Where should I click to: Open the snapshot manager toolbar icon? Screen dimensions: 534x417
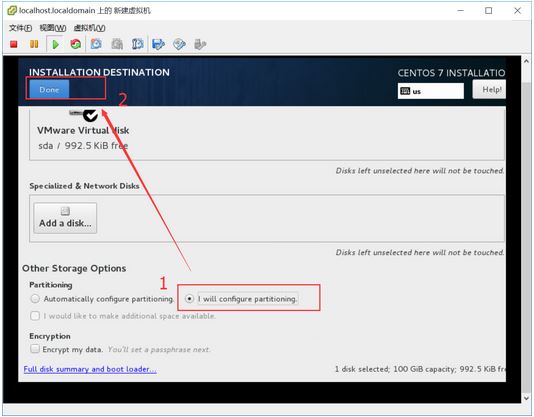tap(138, 44)
